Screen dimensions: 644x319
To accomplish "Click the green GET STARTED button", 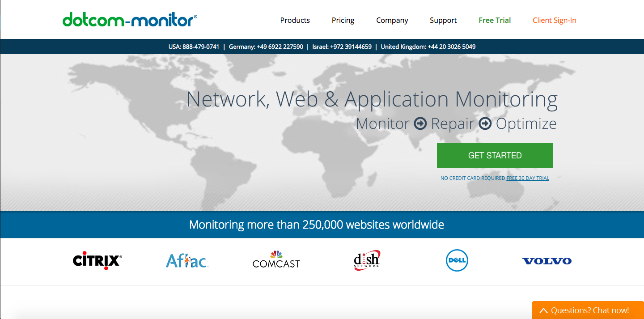I will (495, 155).
